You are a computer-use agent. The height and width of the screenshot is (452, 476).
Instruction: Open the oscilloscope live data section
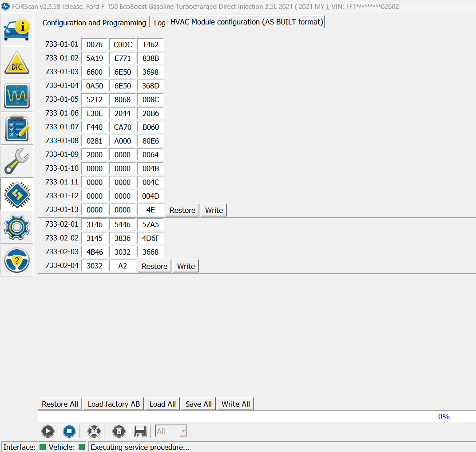point(17,96)
